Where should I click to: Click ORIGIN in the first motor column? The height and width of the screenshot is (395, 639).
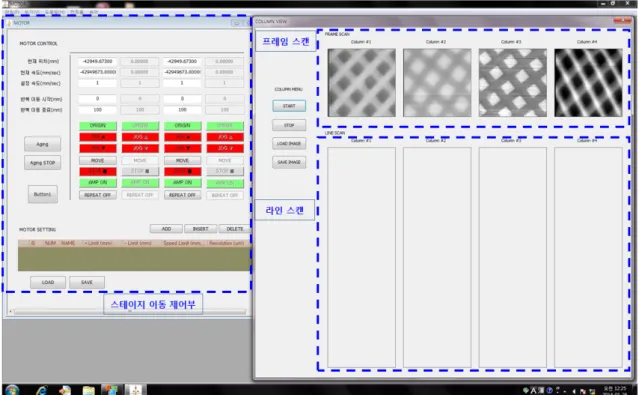97,126
